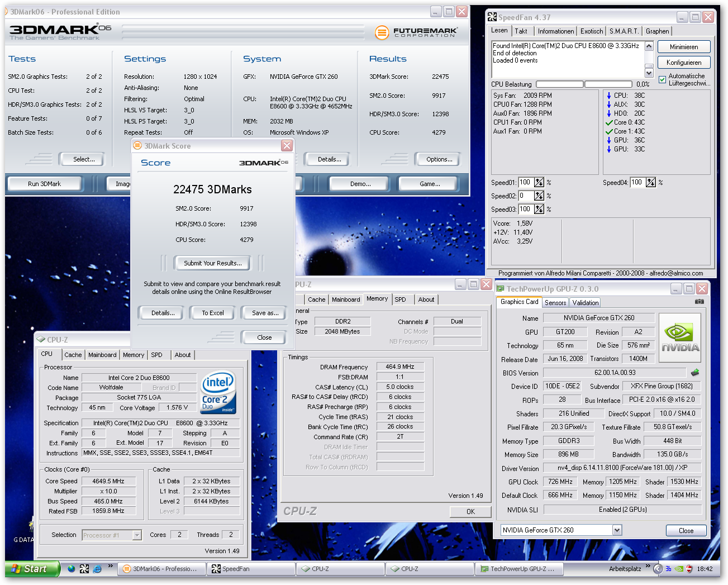Click Save as in the Score dialog
The image size is (728, 585).
point(265,313)
